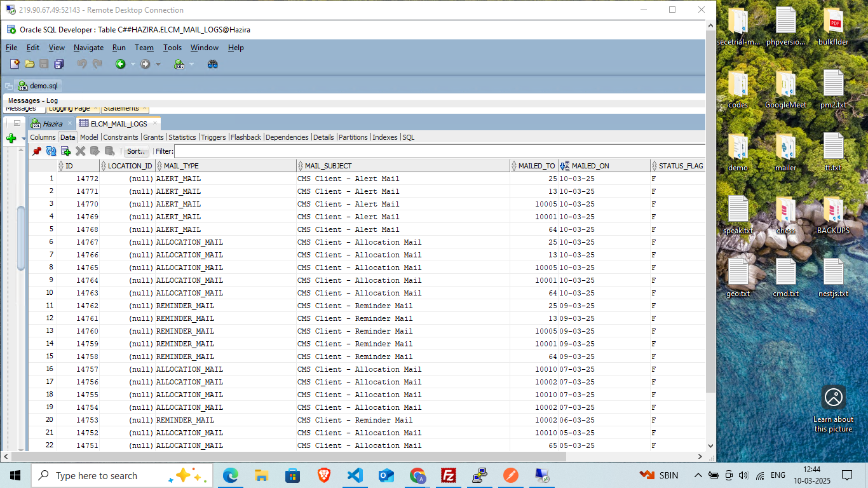
Task: Click the New file icon in toolbar
Action: click(15, 64)
